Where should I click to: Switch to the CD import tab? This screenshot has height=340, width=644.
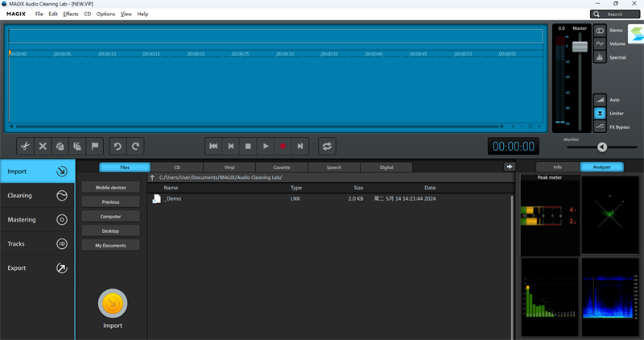[177, 168]
